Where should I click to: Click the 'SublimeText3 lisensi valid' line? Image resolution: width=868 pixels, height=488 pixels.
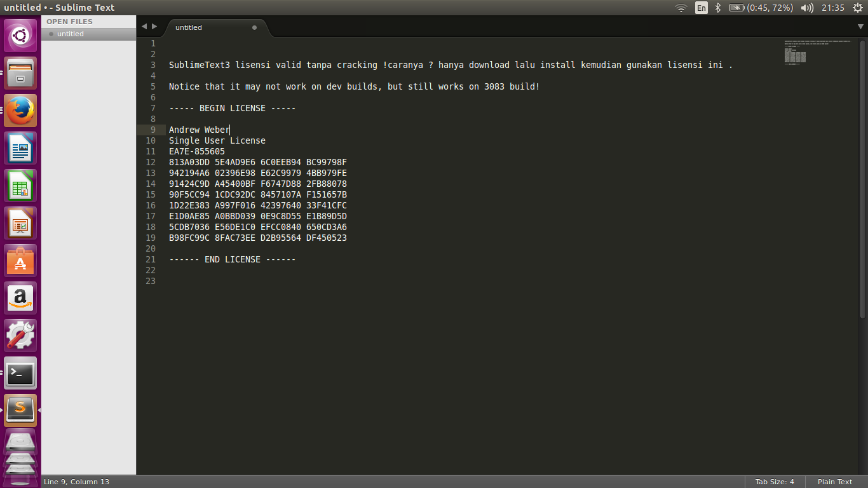(x=451, y=65)
